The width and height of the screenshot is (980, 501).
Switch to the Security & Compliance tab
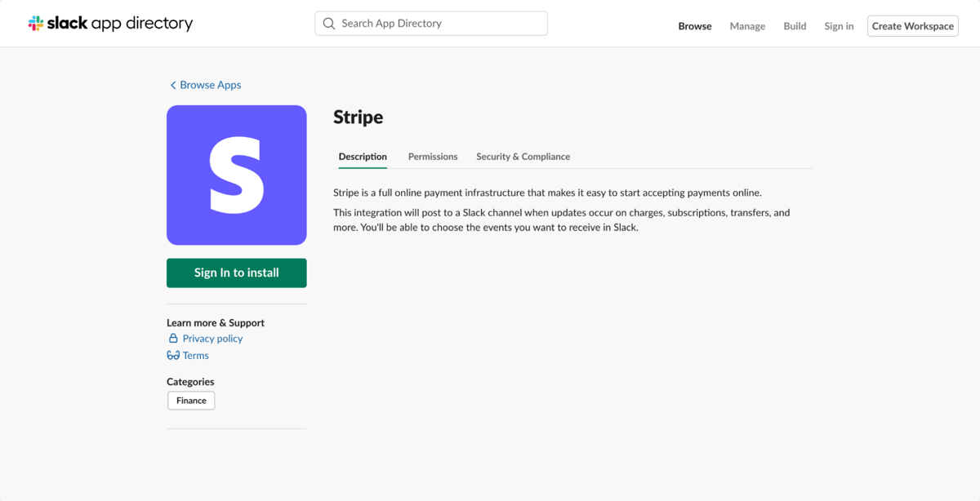[x=523, y=157]
